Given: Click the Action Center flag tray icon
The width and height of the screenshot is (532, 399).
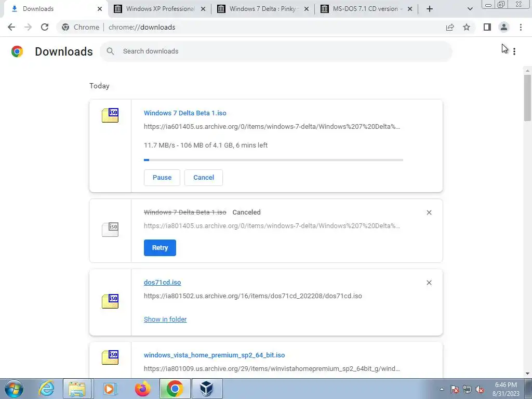Looking at the screenshot, I should tap(455, 389).
